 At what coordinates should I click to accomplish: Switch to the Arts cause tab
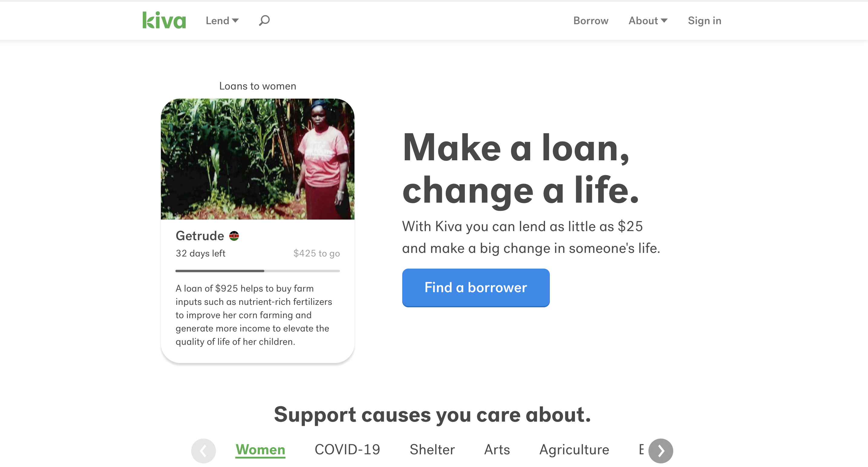(x=497, y=449)
